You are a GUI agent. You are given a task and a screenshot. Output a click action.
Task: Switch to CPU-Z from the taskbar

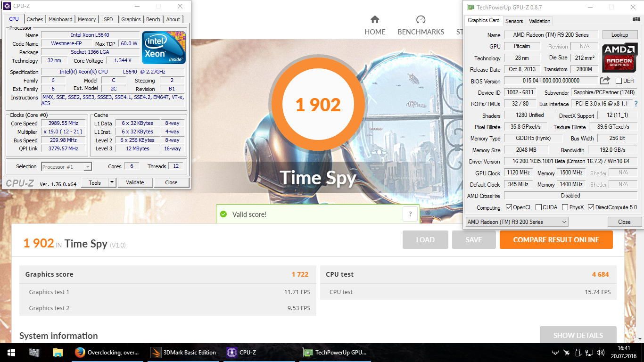[x=260, y=352]
